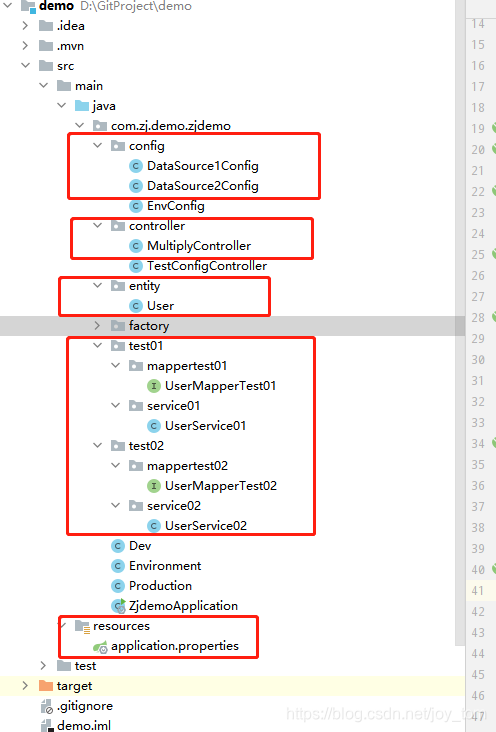Collapse the entity package
This screenshot has width=496, height=732.
coord(98,285)
